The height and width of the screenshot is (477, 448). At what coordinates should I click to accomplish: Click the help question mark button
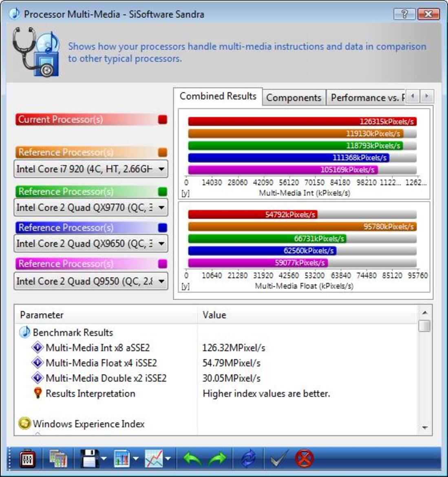[x=404, y=14]
